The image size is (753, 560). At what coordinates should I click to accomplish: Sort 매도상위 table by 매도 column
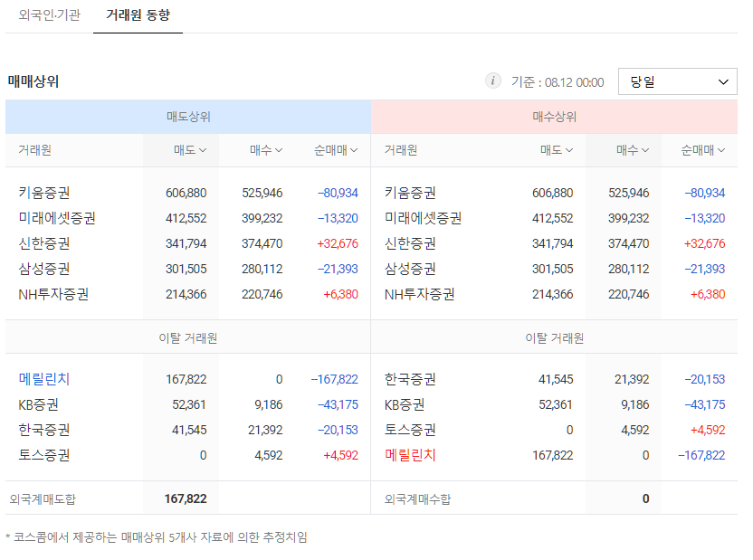pyautogui.click(x=190, y=150)
